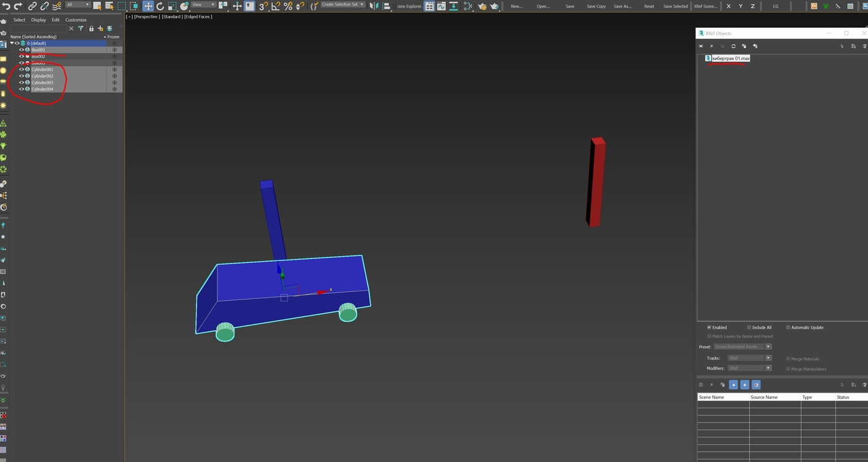
Task: Click the Frozen snowflake of Cylinder003
Action: [115, 82]
